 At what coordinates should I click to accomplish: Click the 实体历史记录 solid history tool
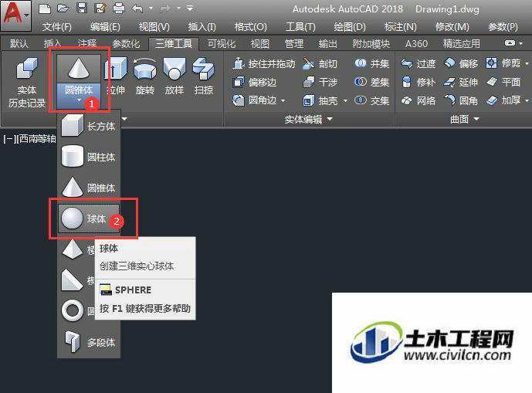(x=27, y=83)
